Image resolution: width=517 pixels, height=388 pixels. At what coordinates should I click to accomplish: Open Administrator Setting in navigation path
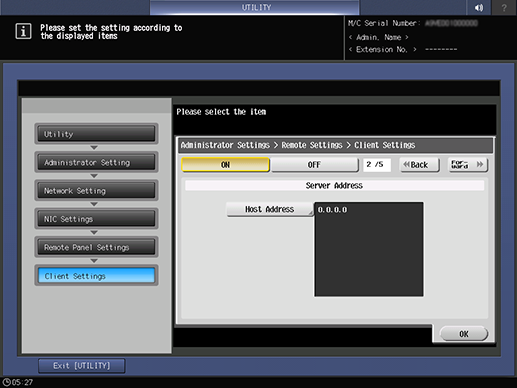(x=96, y=162)
